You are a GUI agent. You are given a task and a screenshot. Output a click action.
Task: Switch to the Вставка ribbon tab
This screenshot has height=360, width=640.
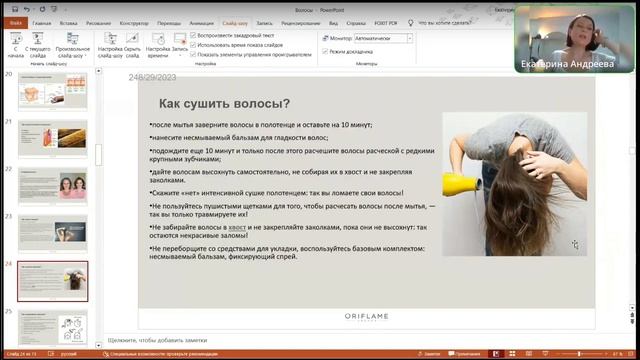(69, 23)
